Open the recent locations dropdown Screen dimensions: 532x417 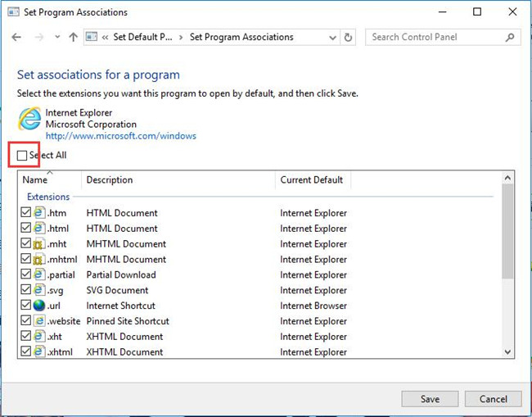(x=57, y=37)
